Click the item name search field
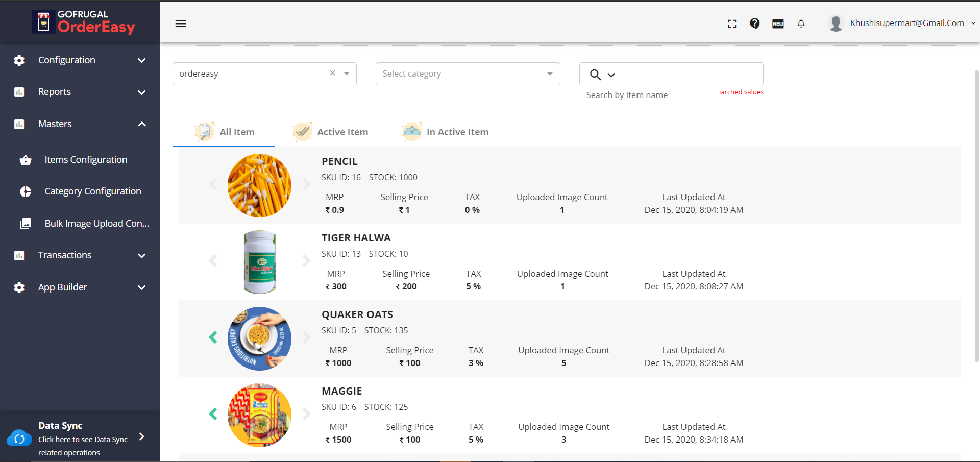The width and height of the screenshot is (980, 462). 695,74
